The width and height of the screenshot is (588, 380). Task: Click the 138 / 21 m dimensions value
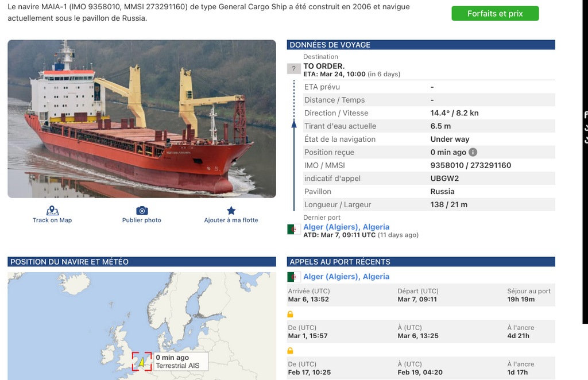(x=448, y=204)
